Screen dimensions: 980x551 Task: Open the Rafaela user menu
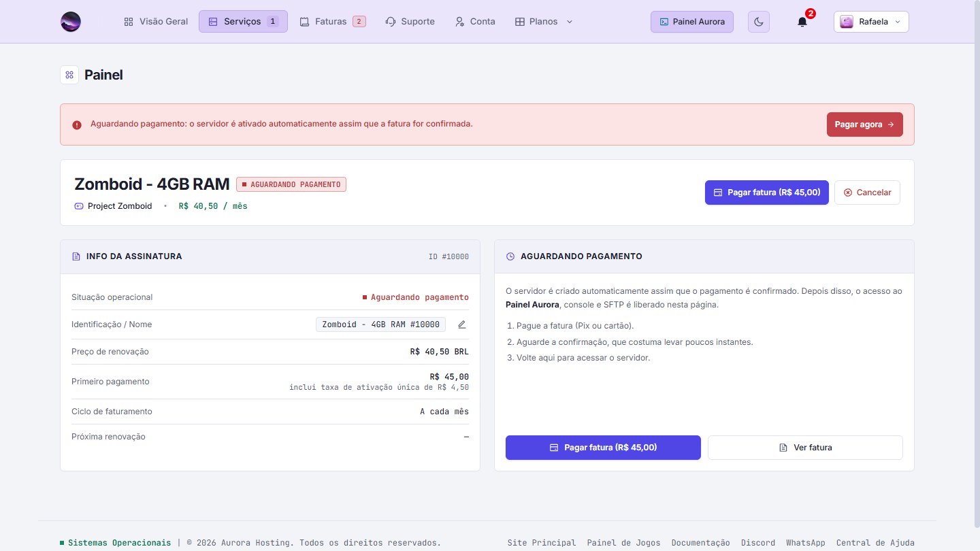(871, 22)
